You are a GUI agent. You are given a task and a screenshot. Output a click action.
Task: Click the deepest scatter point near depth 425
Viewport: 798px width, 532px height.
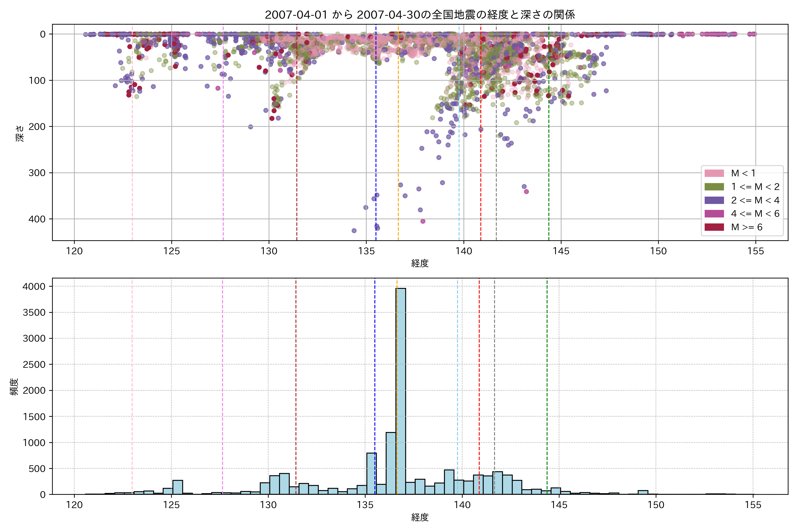pos(354,231)
